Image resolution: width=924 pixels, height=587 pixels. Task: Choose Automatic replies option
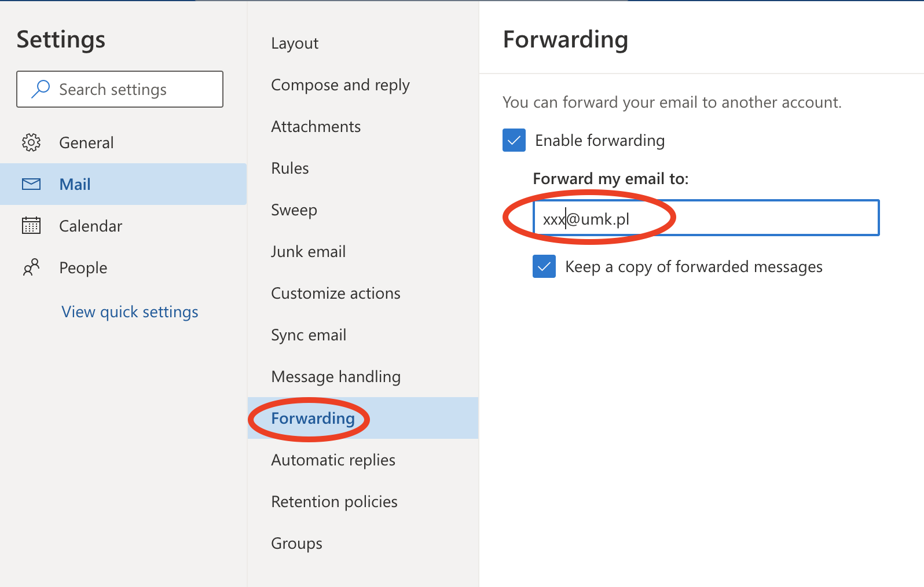coord(333,460)
